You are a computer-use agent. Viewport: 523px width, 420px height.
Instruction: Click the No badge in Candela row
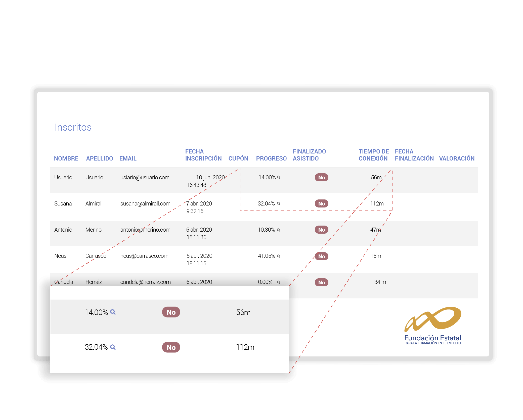click(322, 282)
